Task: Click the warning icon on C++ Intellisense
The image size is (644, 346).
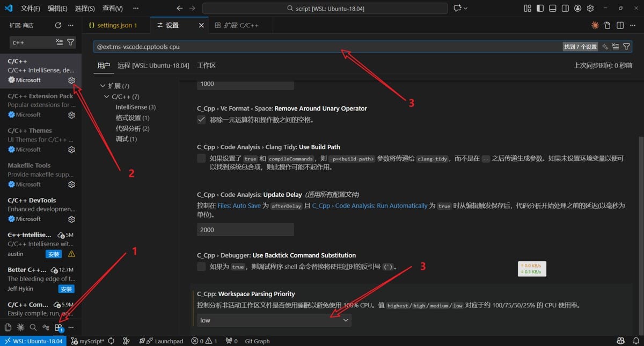Action: [71, 254]
